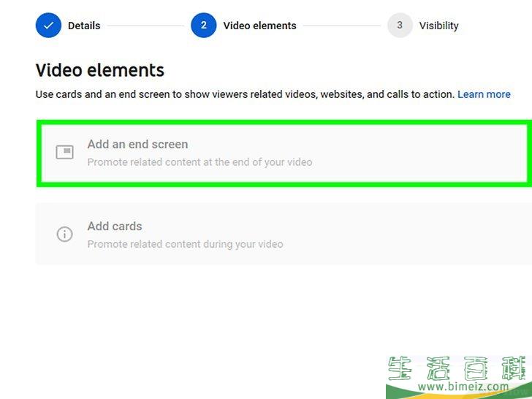532x399 pixels.
Task: Click the line between Video elements and Visibility
Action: [341, 26]
